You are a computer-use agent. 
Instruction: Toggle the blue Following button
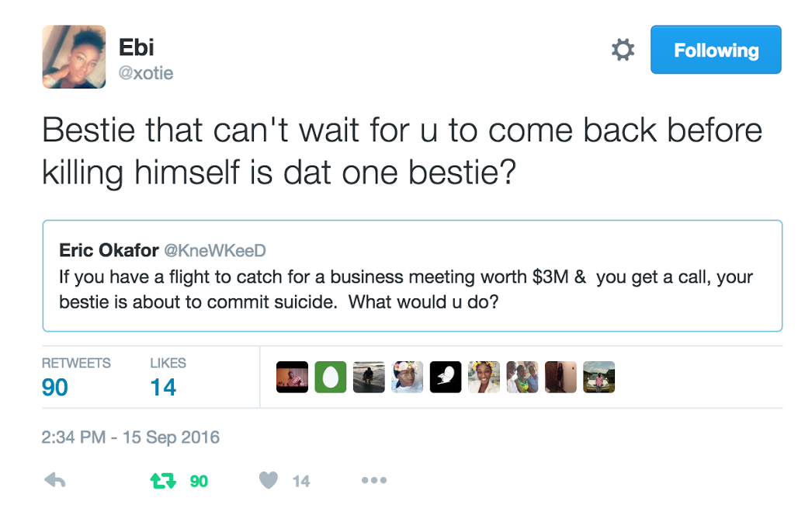[715, 51]
